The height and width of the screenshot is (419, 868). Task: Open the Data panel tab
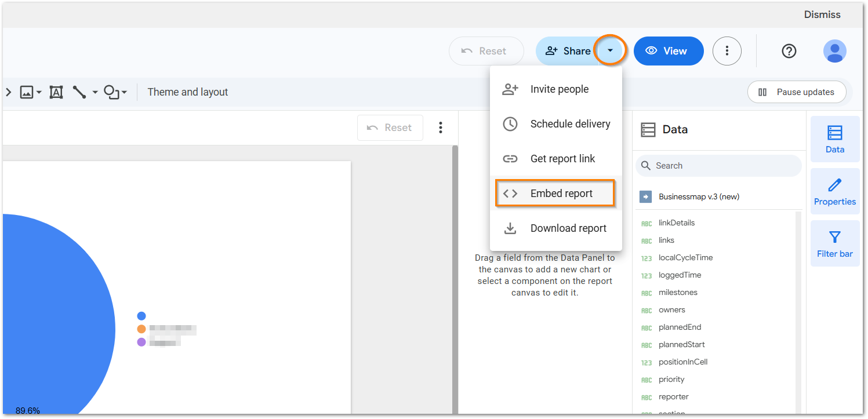coord(834,139)
